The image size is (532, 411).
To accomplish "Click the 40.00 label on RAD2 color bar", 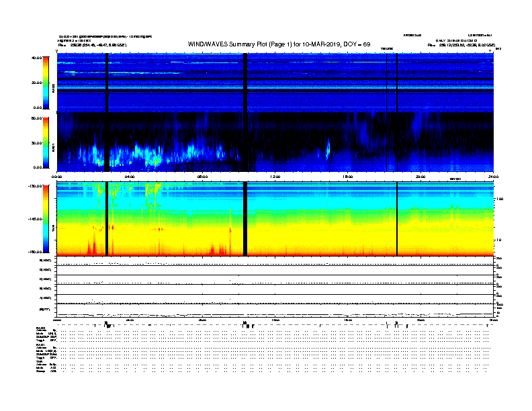I will [x=36, y=58].
